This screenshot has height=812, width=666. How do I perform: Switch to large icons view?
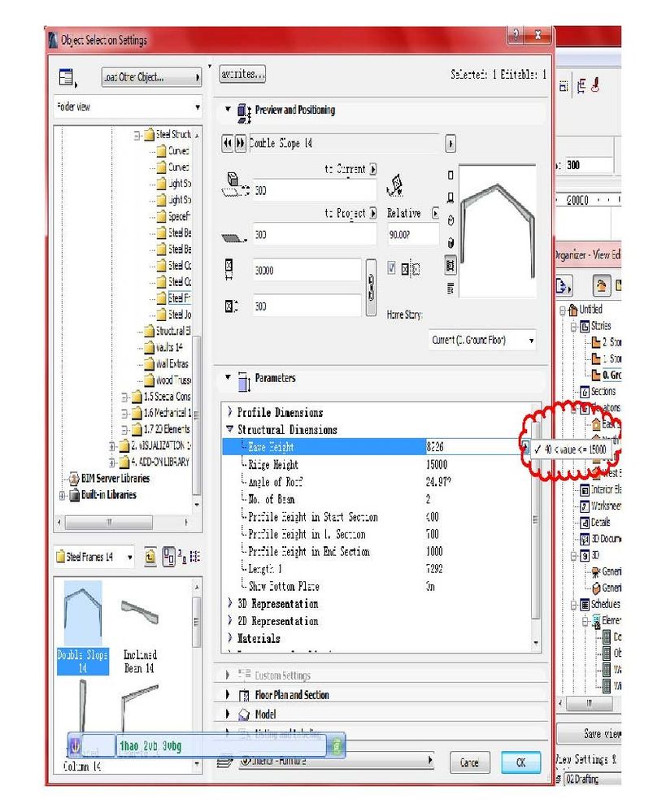pyautogui.click(x=168, y=557)
